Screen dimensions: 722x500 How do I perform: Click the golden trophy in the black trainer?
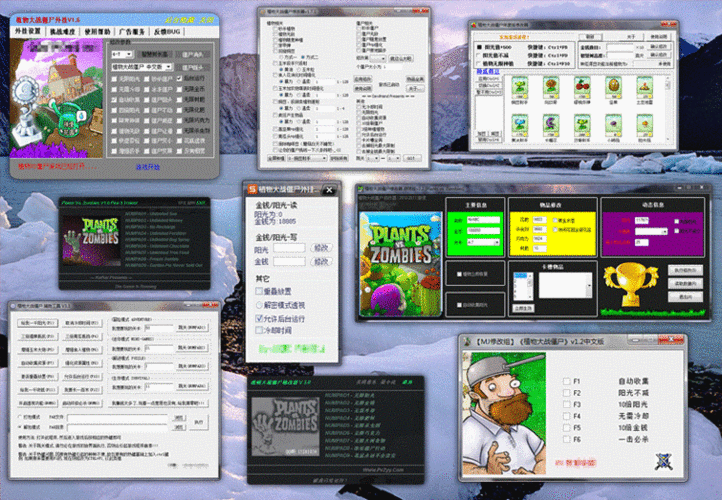coord(631,285)
